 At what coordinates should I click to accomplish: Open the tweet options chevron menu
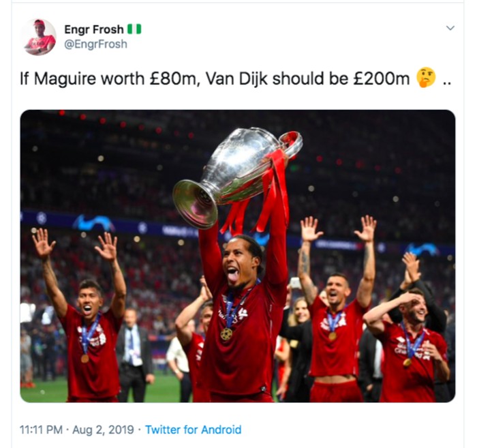(x=450, y=28)
